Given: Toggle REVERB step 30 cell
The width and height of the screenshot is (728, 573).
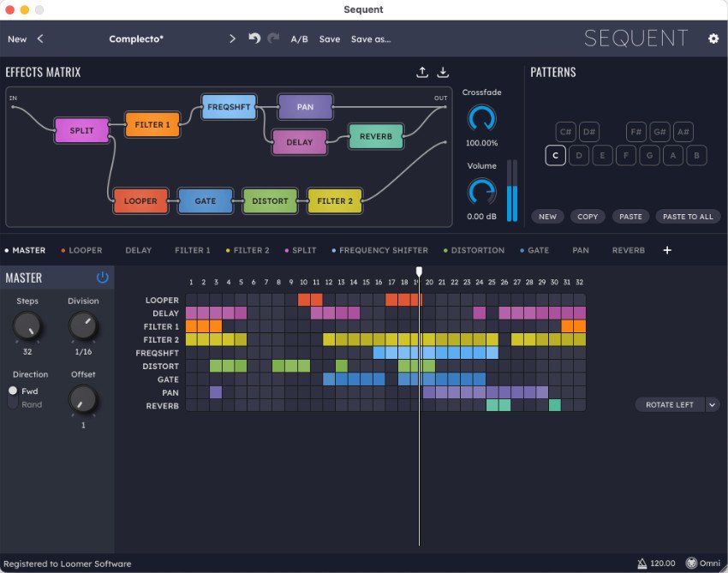Looking at the screenshot, I should (554, 405).
